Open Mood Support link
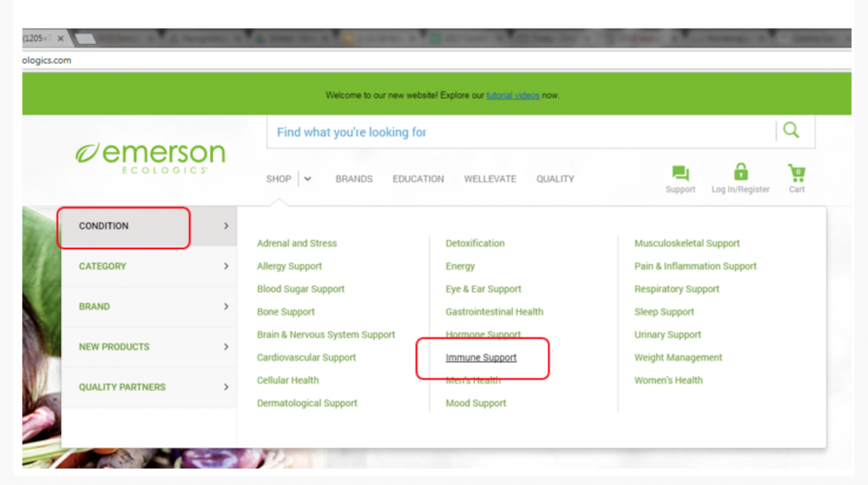 [476, 403]
